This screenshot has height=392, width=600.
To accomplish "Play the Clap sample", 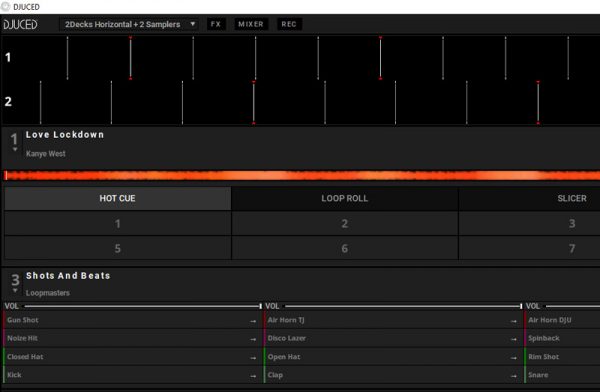I will pos(393,375).
